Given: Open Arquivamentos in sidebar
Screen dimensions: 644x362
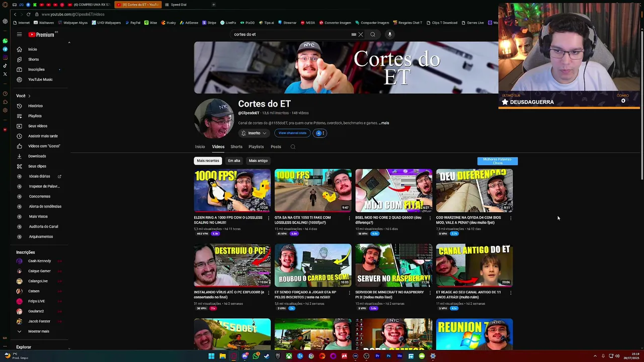Looking at the screenshot, I should click(40, 236).
